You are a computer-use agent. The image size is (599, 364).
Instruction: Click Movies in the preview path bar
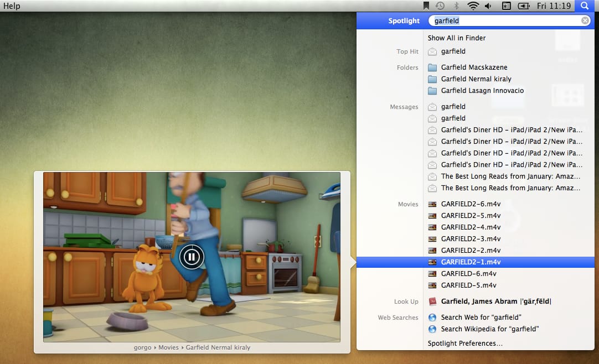(168, 347)
